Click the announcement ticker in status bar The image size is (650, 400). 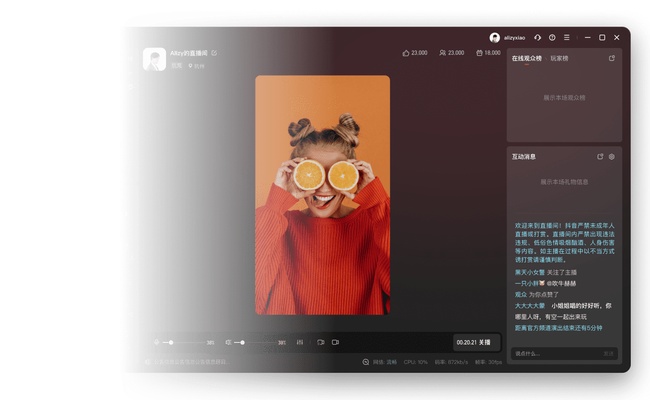tap(187, 362)
